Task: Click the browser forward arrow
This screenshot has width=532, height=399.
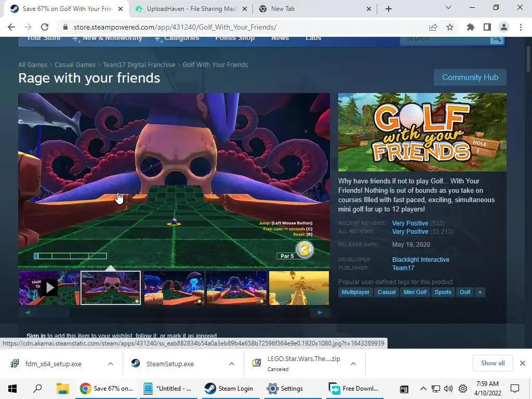Action: click(x=28, y=27)
